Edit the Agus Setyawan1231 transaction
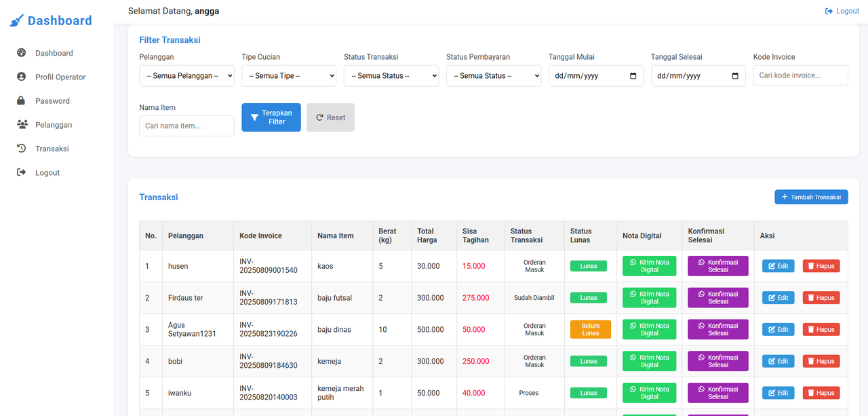 tap(778, 329)
